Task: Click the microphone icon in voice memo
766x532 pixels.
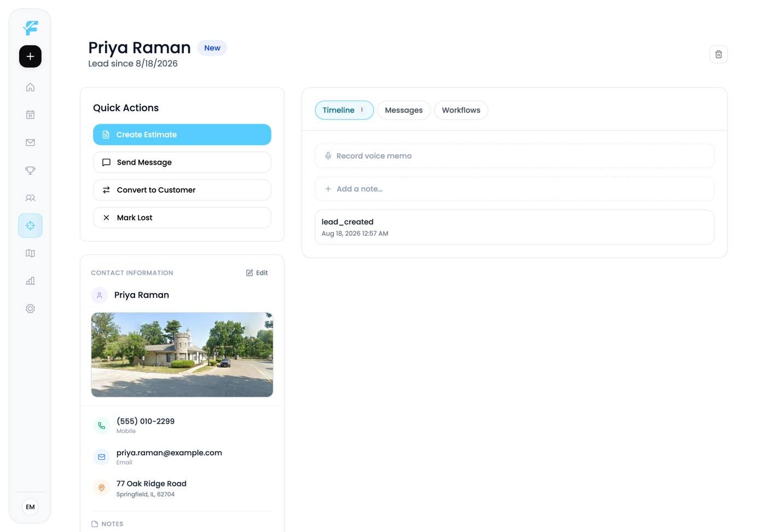Action: [x=328, y=156]
